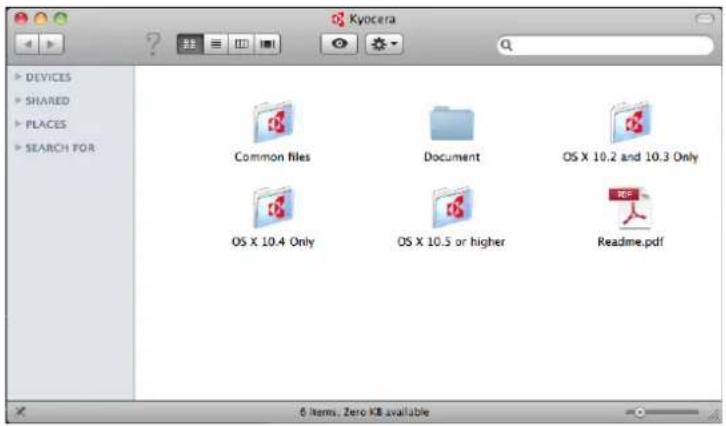The height and width of the screenshot is (426, 726).
Task: Switch to column view
Action: click(241, 44)
